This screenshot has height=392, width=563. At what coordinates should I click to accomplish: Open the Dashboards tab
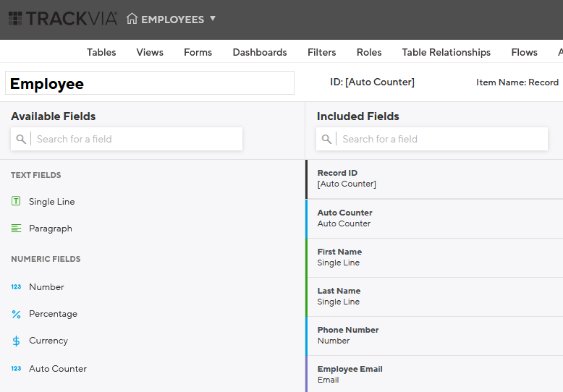pyautogui.click(x=260, y=52)
